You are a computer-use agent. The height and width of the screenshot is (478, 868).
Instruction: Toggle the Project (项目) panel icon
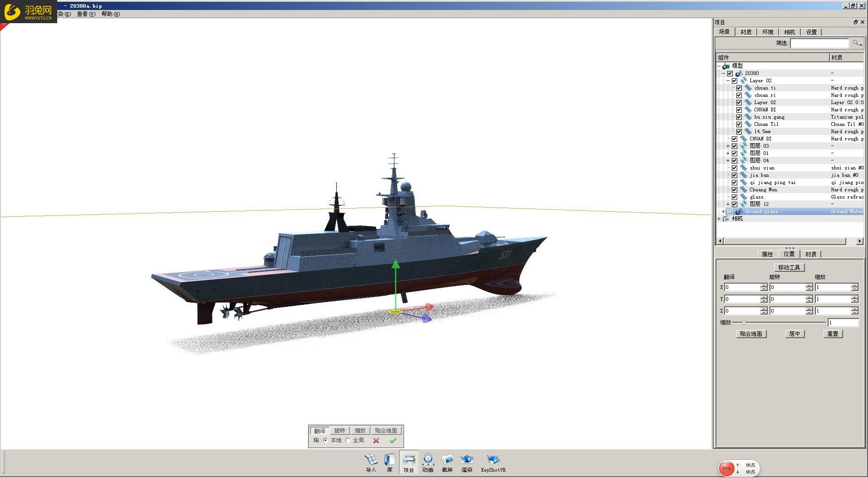pyautogui.click(x=409, y=460)
